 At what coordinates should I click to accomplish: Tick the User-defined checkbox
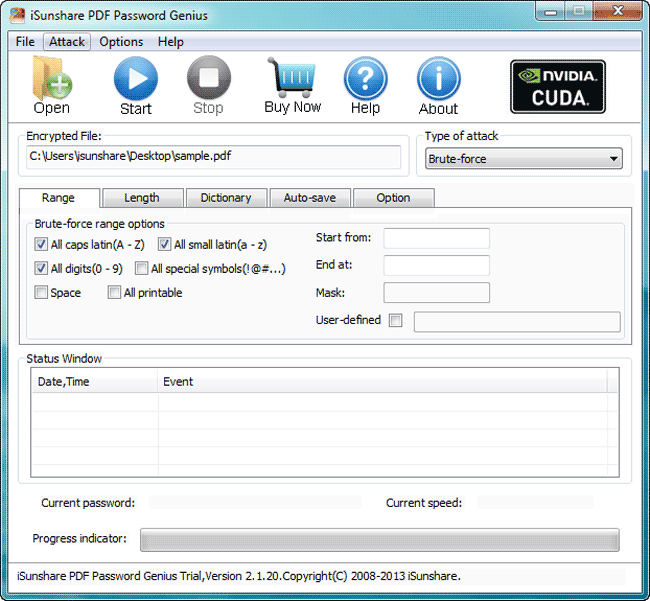[x=395, y=320]
